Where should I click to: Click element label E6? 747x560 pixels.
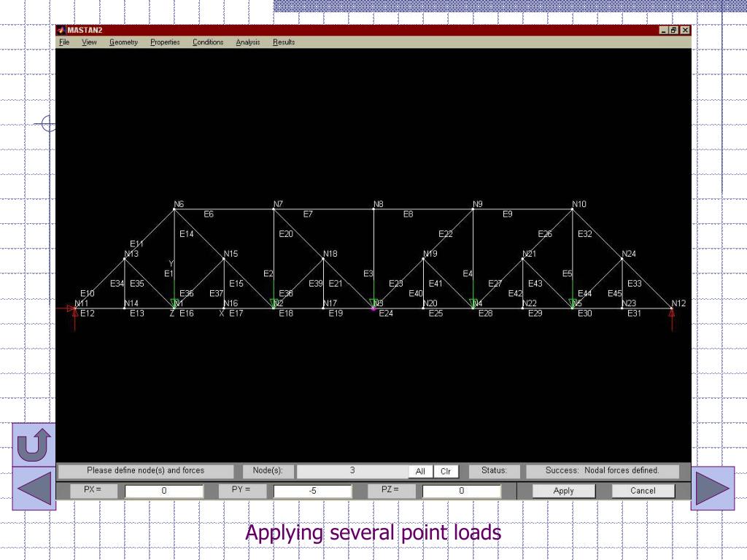(x=209, y=214)
